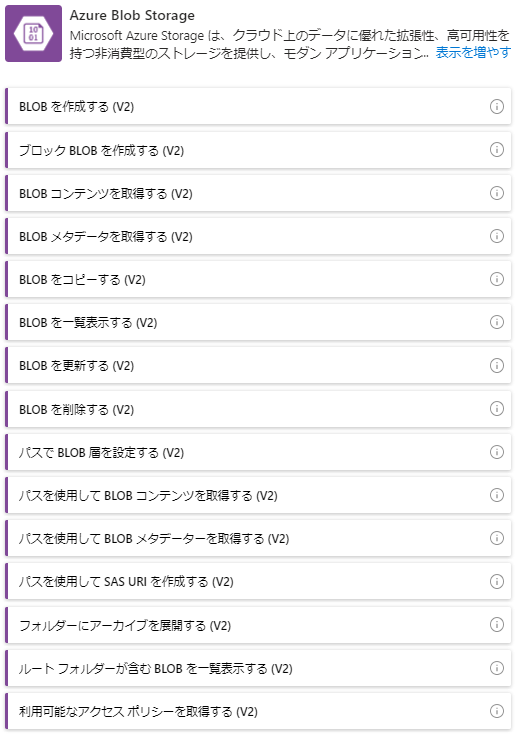This screenshot has width=518, height=739.
Task: View info for BLOB を削除する (V2)
Action: tap(496, 409)
